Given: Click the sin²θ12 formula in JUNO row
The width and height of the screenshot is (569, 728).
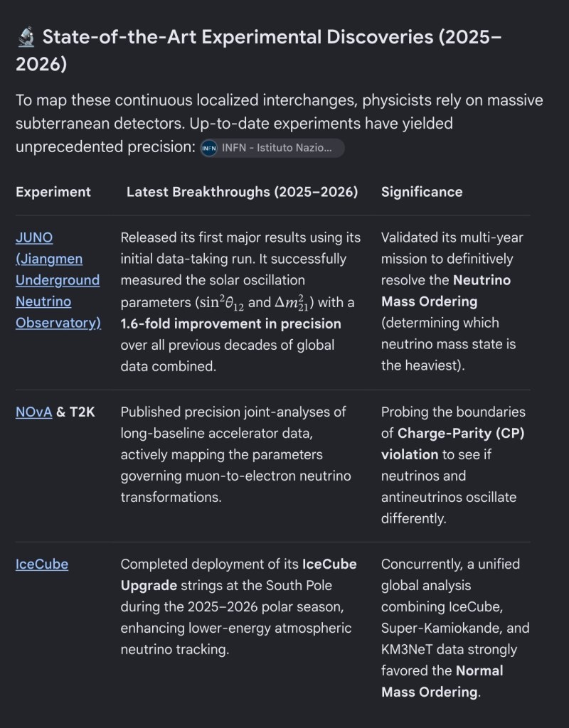Looking at the screenshot, I should tap(220, 302).
